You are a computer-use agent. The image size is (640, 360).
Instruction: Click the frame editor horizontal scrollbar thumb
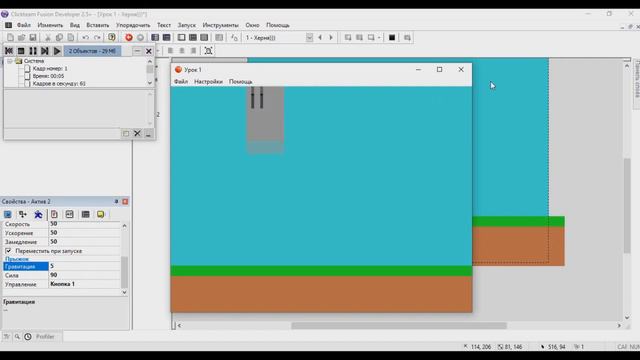(399, 326)
